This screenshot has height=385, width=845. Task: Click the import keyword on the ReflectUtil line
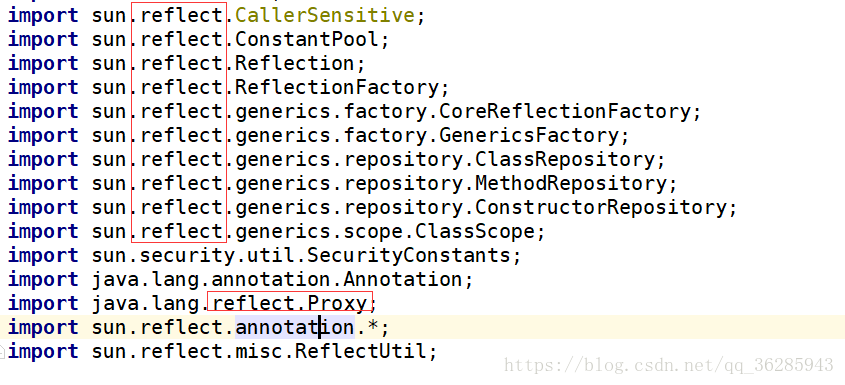coord(43,351)
